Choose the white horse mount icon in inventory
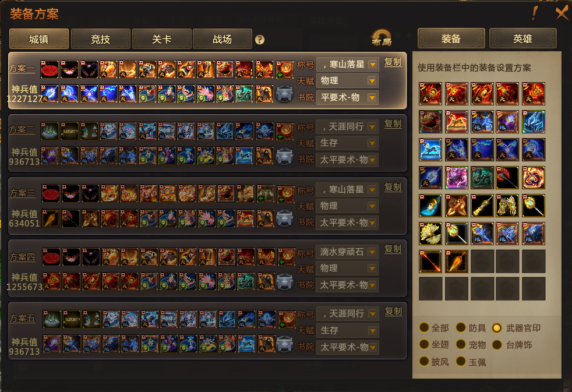The height and width of the screenshot is (392, 572). pyautogui.click(x=430, y=150)
